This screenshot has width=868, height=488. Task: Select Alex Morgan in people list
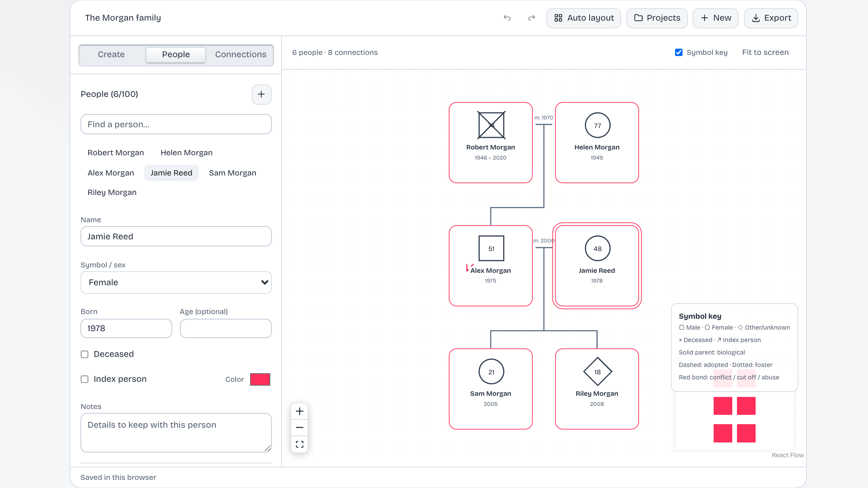110,173
